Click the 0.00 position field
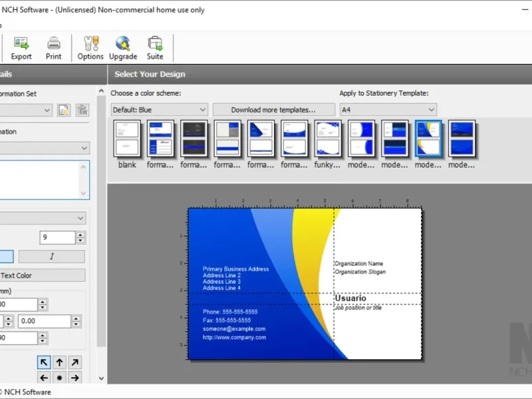The image size is (532, 399). click(x=45, y=321)
